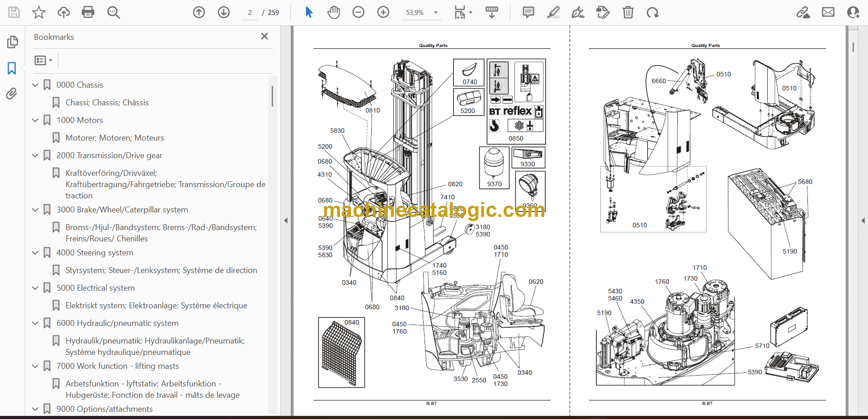Open the attachments paperclip panel
This screenshot has height=419, width=868.
12,94
